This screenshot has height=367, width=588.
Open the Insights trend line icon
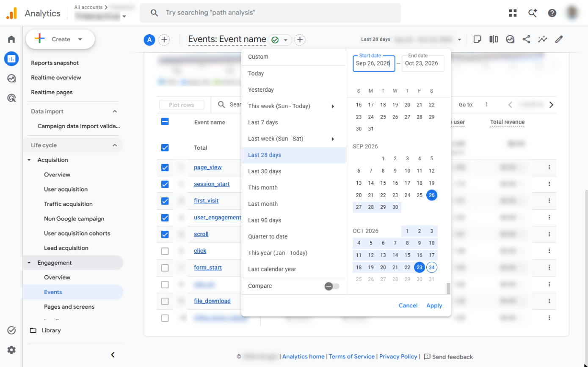tap(543, 39)
